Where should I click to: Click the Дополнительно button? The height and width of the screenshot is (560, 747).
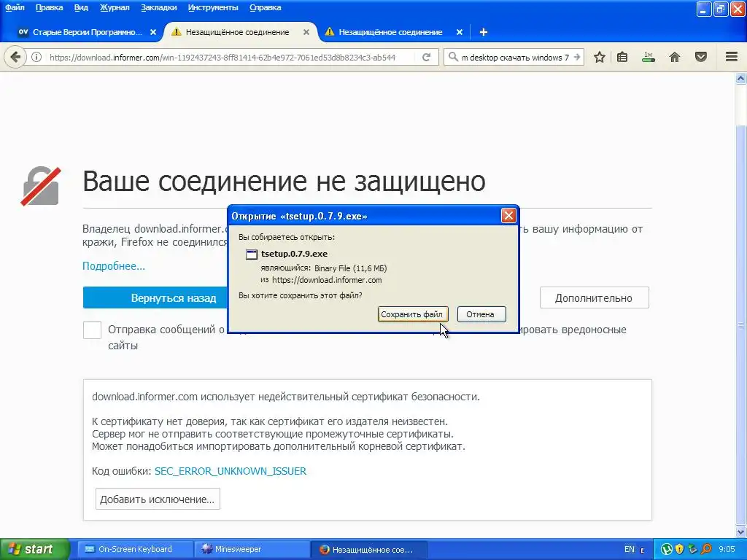(594, 298)
